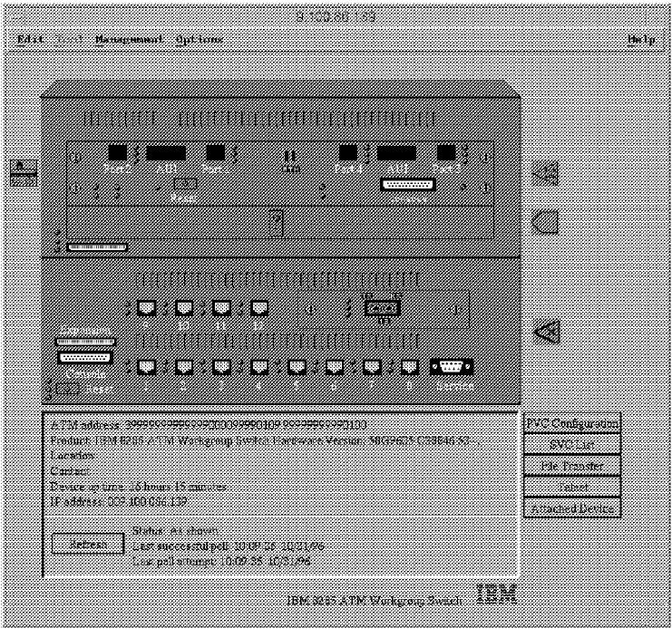This screenshot has width=672, height=628.
Task: Click the triangular icon beside base unit
Action: point(547,332)
